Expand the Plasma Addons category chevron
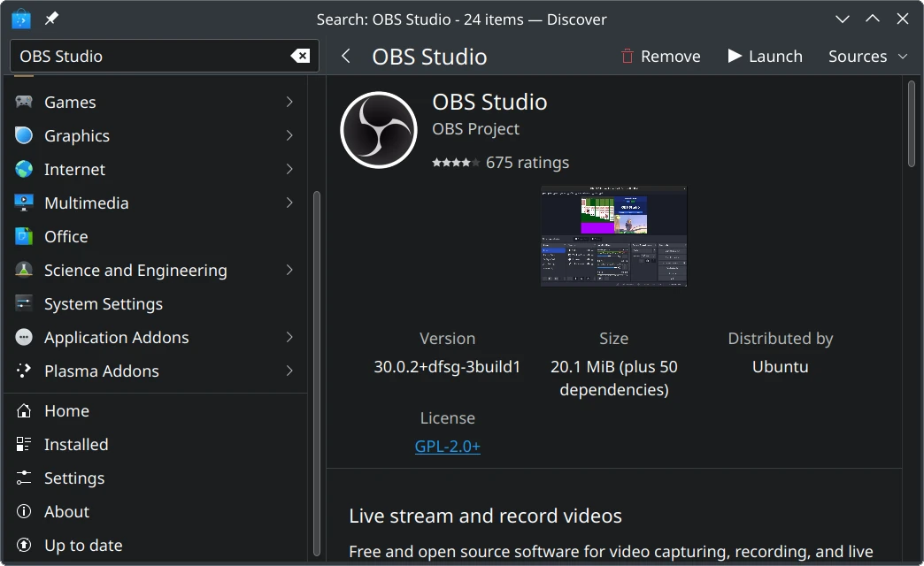This screenshot has height=566, width=924. (x=289, y=371)
